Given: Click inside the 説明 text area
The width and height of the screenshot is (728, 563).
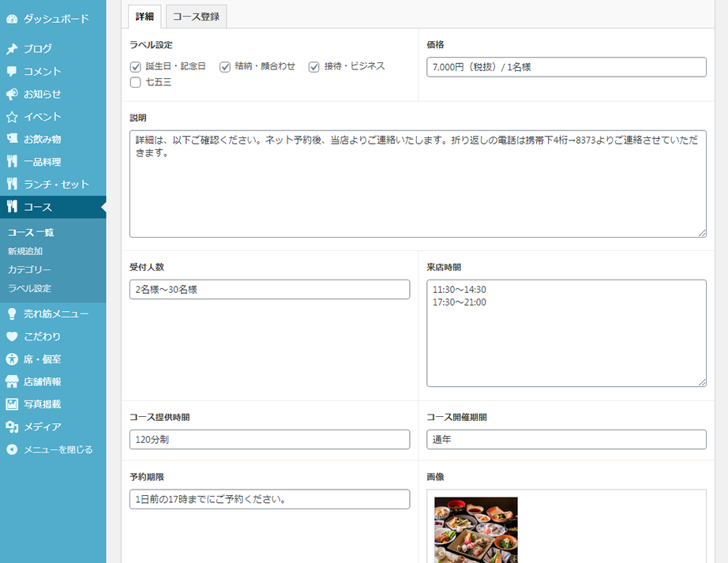Looking at the screenshot, I should 418,184.
